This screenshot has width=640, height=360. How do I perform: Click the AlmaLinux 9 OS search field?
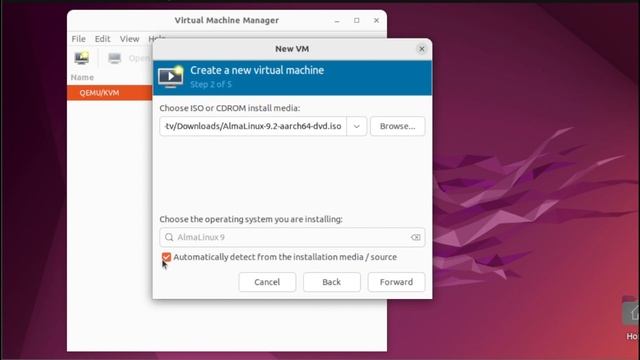[x=292, y=237]
